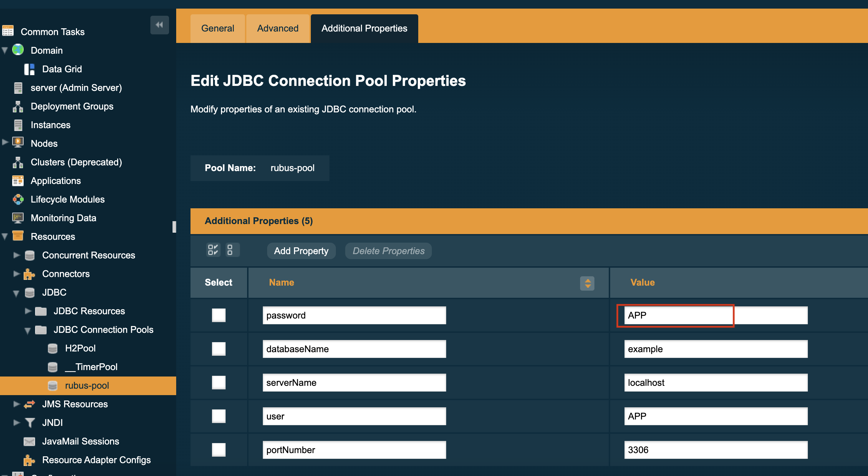The image size is (868, 476).
Task: Expand the Nodes tree node
Action: coord(5,142)
